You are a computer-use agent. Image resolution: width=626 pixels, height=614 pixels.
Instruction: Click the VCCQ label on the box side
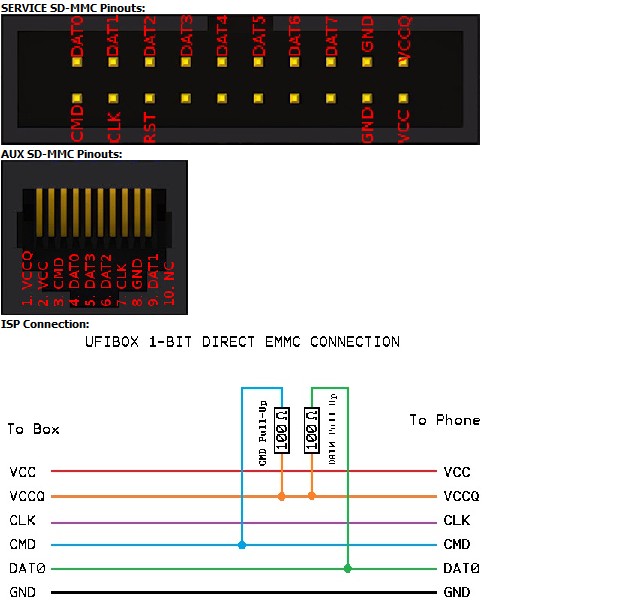27,496
